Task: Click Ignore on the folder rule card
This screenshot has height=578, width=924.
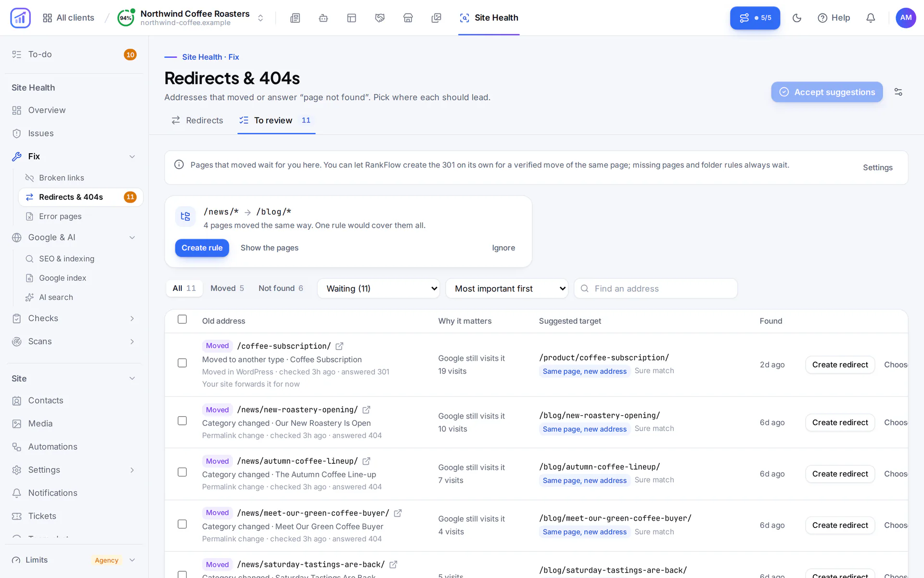Action: pos(503,248)
